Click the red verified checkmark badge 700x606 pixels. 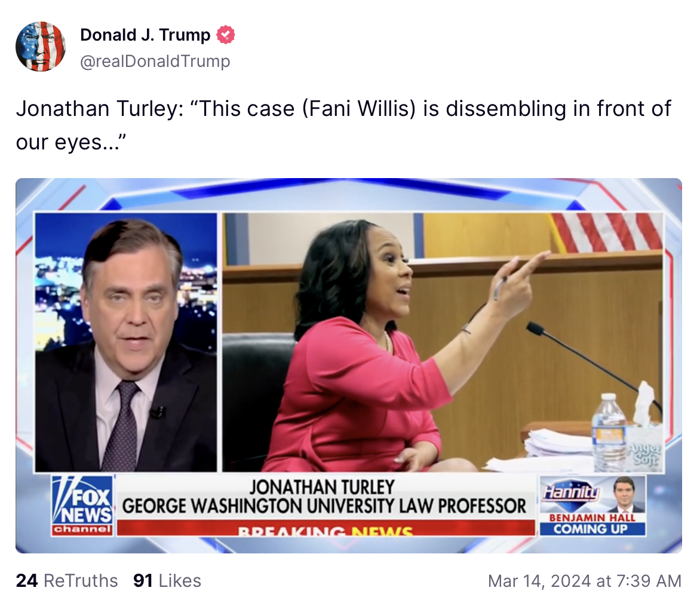225,35
